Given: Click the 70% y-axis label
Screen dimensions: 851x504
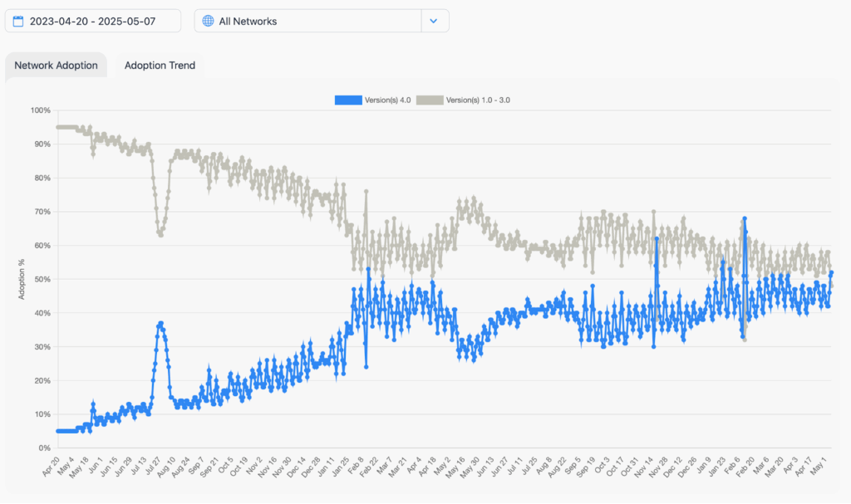Looking at the screenshot, I should click(x=42, y=212).
